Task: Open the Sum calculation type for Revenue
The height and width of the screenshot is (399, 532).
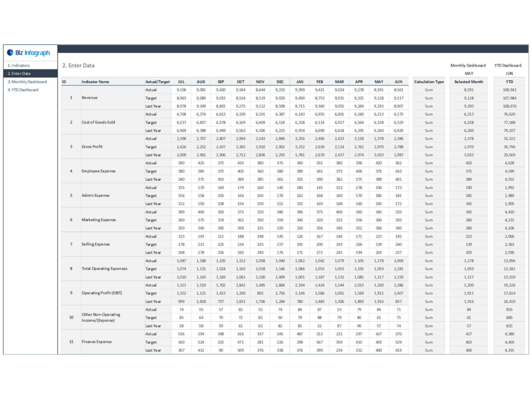Action: 429,90
